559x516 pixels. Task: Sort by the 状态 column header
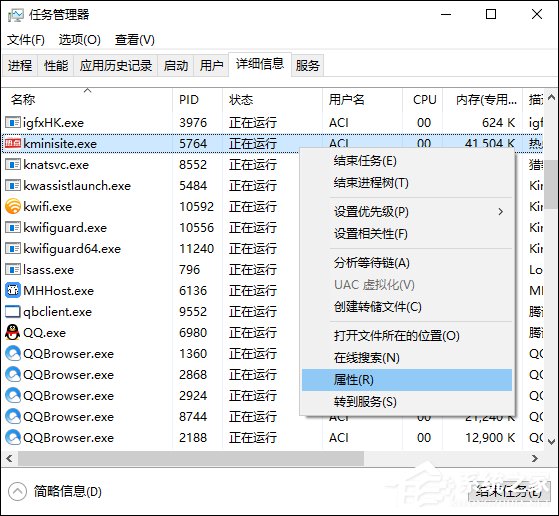click(x=272, y=99)
